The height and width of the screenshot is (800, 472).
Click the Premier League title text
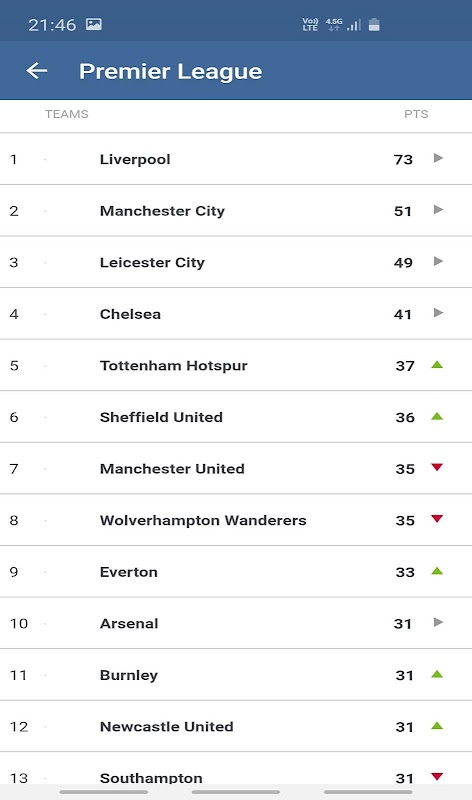click(x=170, y=71)
